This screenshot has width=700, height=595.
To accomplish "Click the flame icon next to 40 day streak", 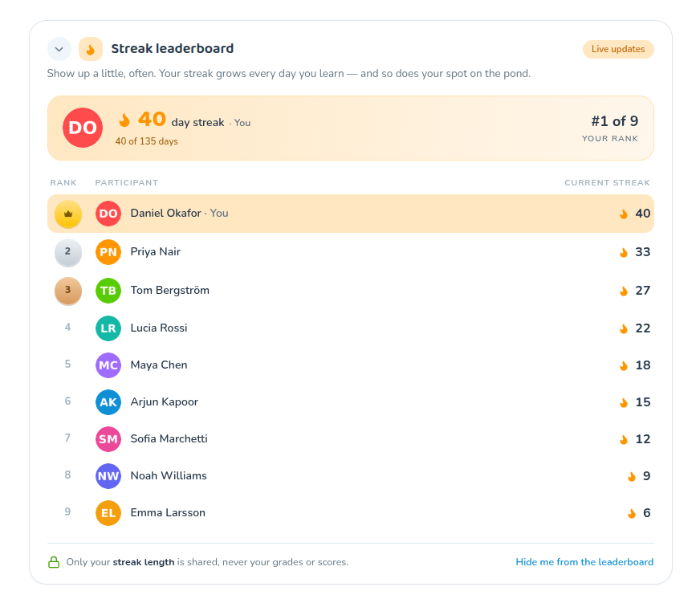I will [x=124, y=120].
